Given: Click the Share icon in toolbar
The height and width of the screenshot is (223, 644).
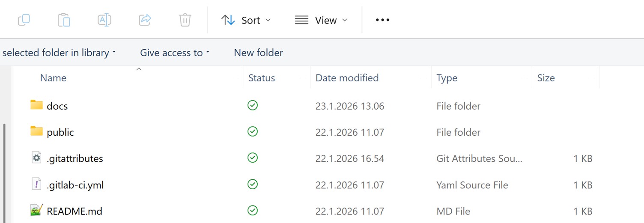Looking at the screenshot, I should (x=145, y=20).
